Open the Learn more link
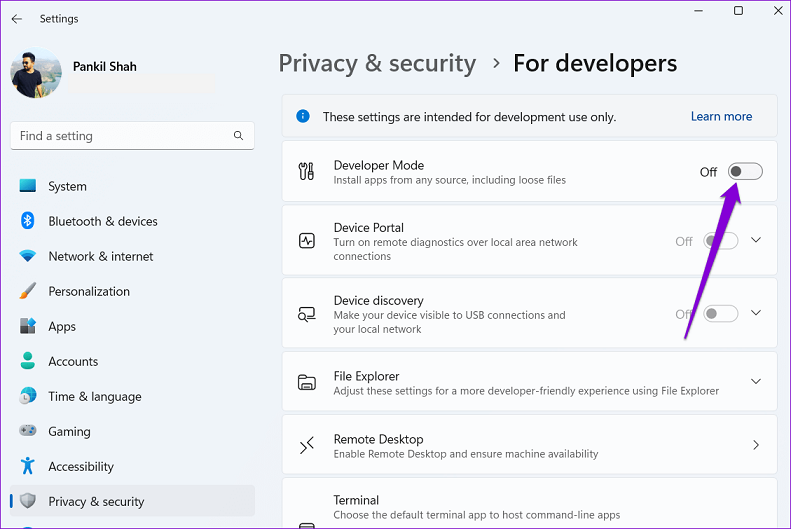Image resolution: width=791 pixels, height=529 pixels. pyautogui.click(x=721, y=117)
